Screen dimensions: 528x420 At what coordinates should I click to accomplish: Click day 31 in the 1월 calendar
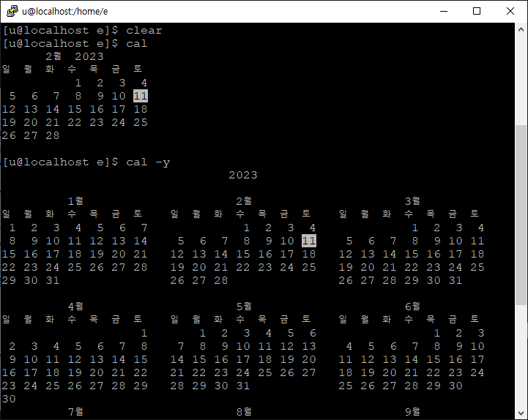pos(53,281)
